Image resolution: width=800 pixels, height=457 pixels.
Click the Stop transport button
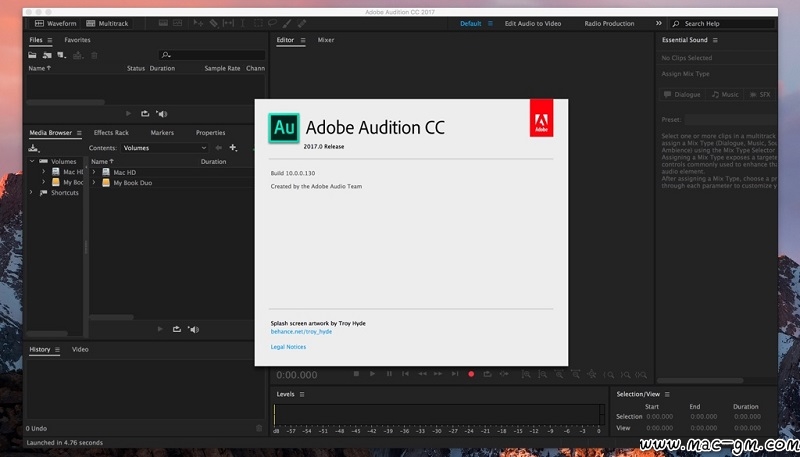[357, 374]
